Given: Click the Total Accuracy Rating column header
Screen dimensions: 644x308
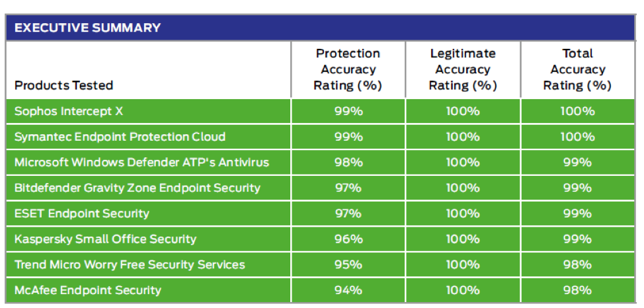Looking at the screenshot, I should [x=578, y=70].
